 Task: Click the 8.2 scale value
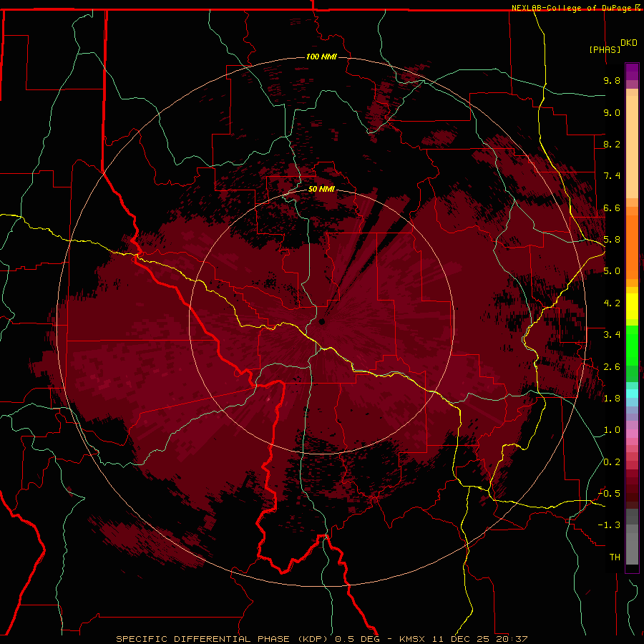tap(612, 144)
